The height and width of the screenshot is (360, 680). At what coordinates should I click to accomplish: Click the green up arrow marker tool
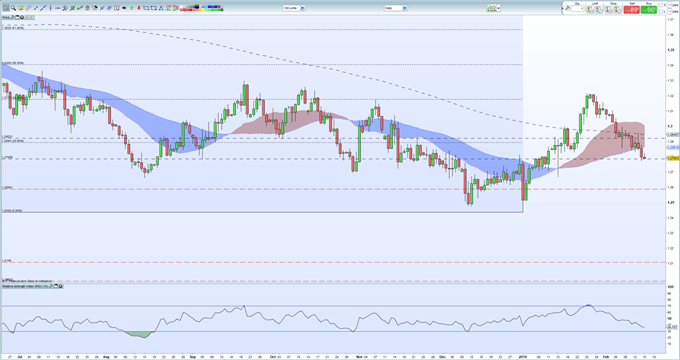(131, 8)
